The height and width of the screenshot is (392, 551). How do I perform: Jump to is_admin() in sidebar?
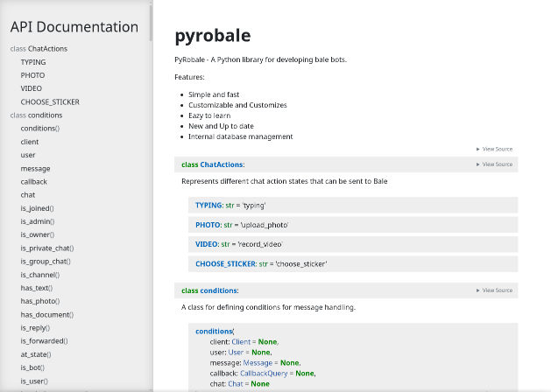(38, 221)
